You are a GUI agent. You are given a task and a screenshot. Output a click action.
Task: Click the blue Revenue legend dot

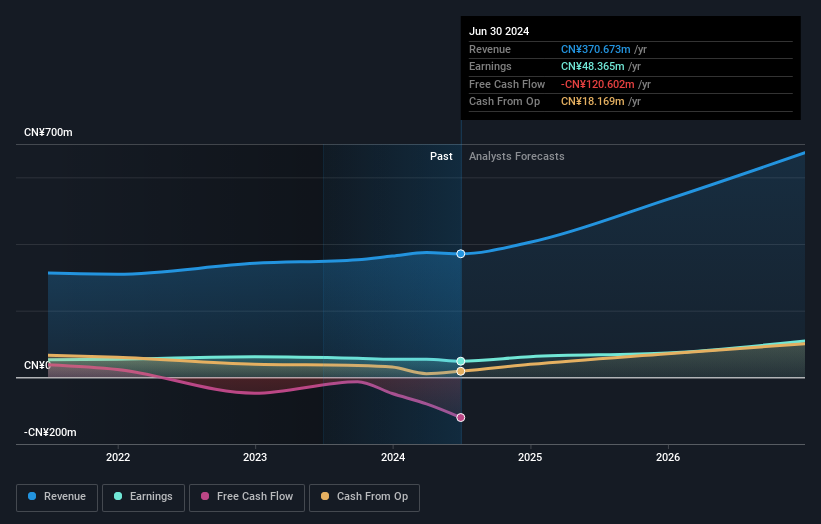tap(32, 496)
